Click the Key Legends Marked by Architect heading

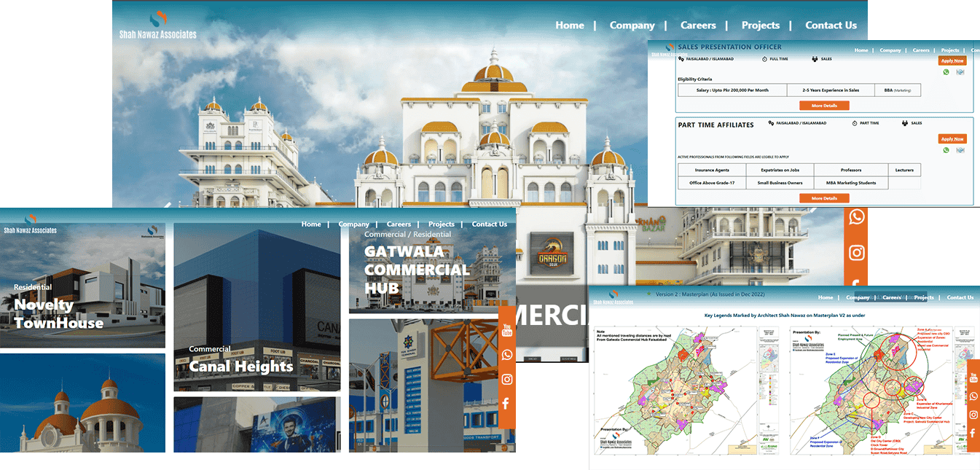pyautogui.click(x=783, y=316)
